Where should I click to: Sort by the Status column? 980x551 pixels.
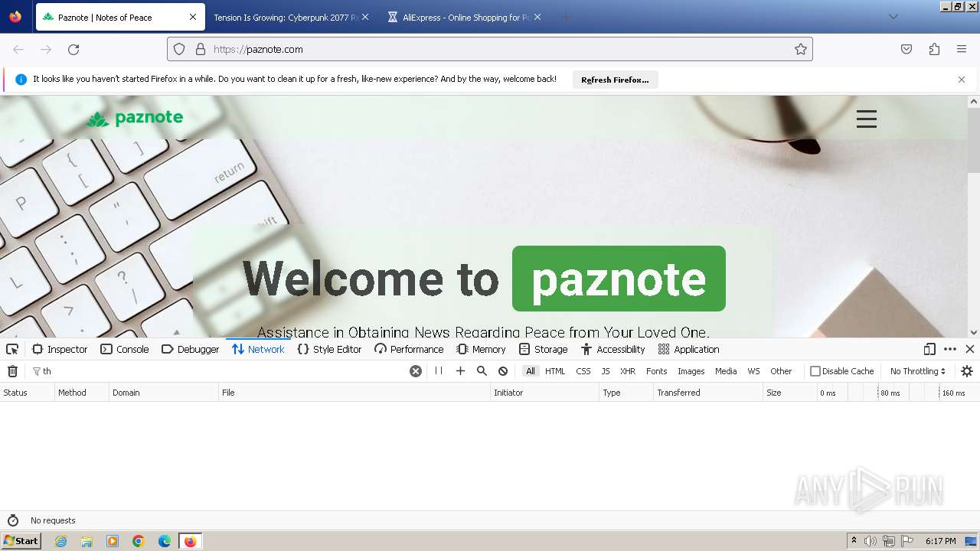27,393
